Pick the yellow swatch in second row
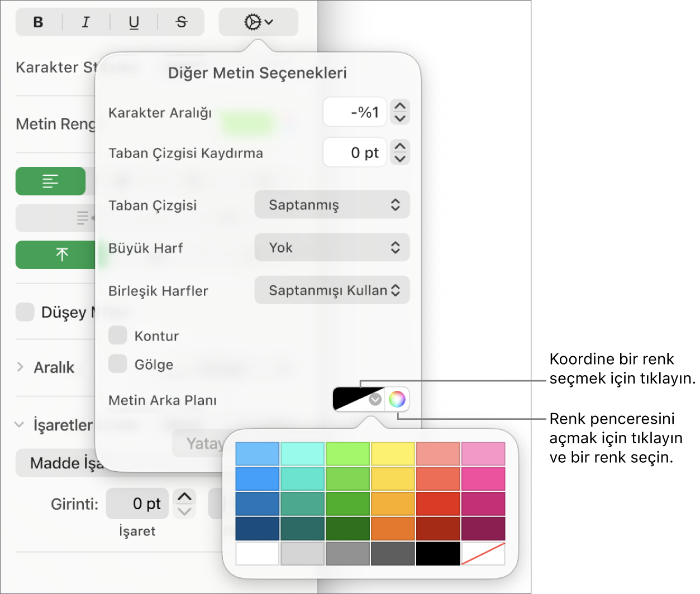The image size is (700, 594). pyautogui.click(x=393, y=479)
